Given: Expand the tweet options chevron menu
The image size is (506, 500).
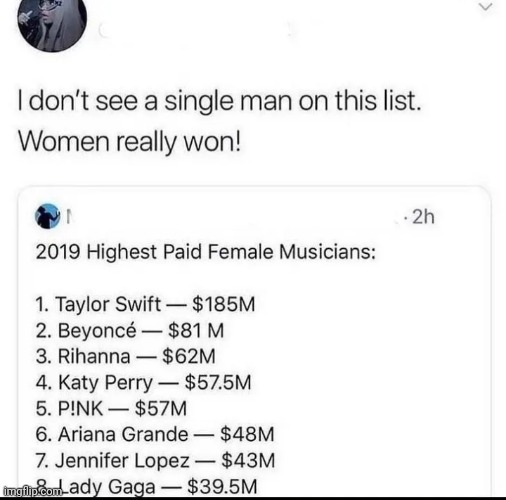Looking at the screenshot, I should 486,7.
